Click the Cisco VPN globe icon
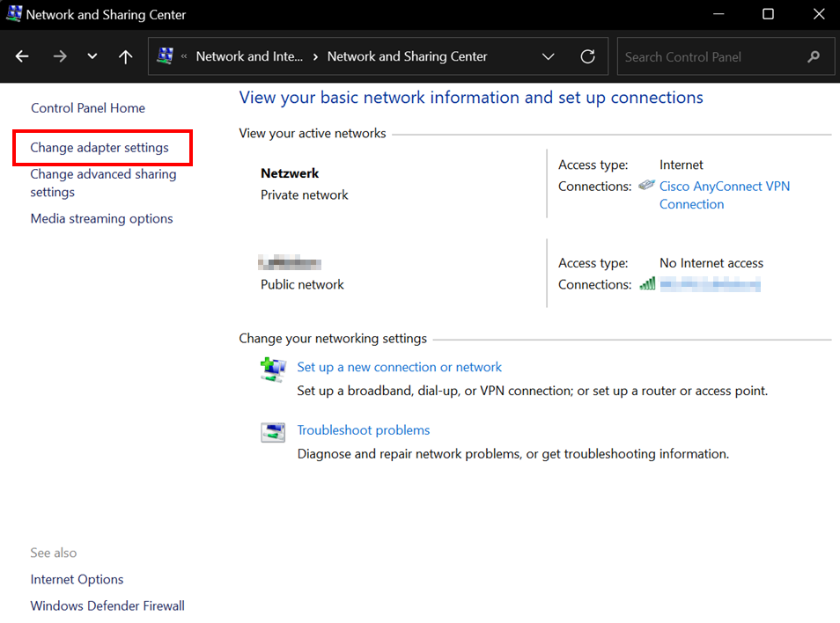This screenshot has width=840, height=623. (645, 185)
